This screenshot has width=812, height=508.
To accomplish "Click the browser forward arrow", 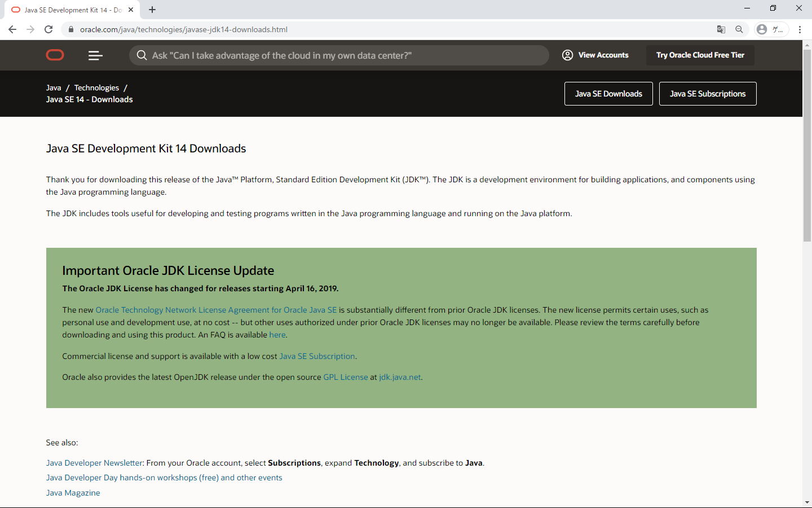I will click(x=30, y=29).
